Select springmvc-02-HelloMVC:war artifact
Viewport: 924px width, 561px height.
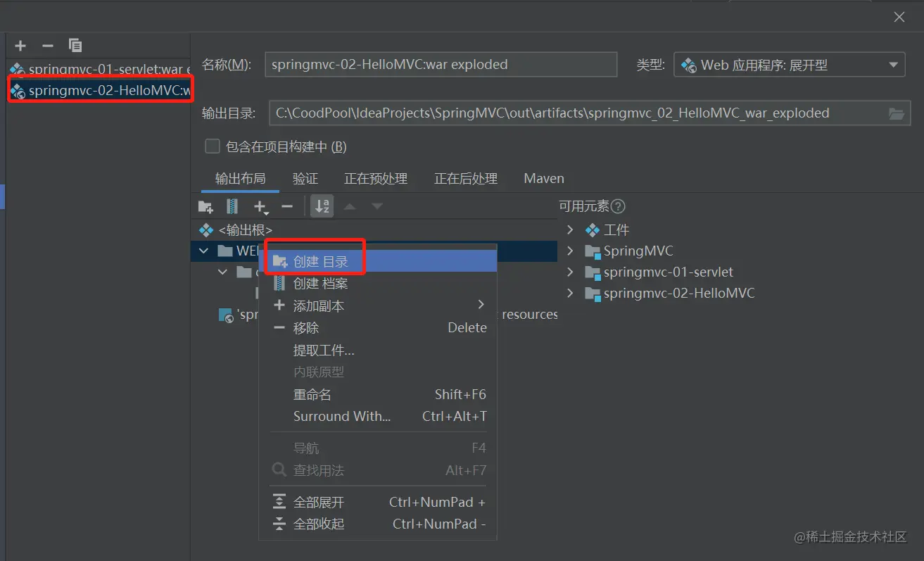[99, 90]
